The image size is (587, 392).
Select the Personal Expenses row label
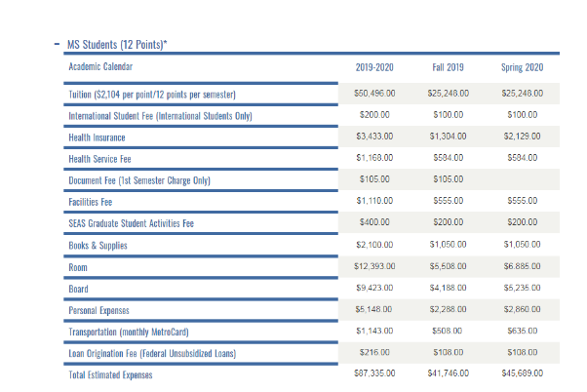point(98,310)
